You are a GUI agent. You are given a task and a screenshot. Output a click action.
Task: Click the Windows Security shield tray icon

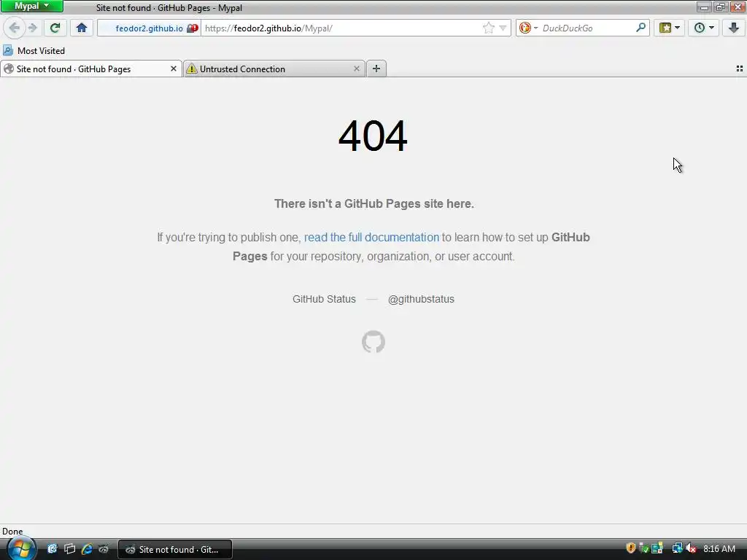tap(631, 548)
